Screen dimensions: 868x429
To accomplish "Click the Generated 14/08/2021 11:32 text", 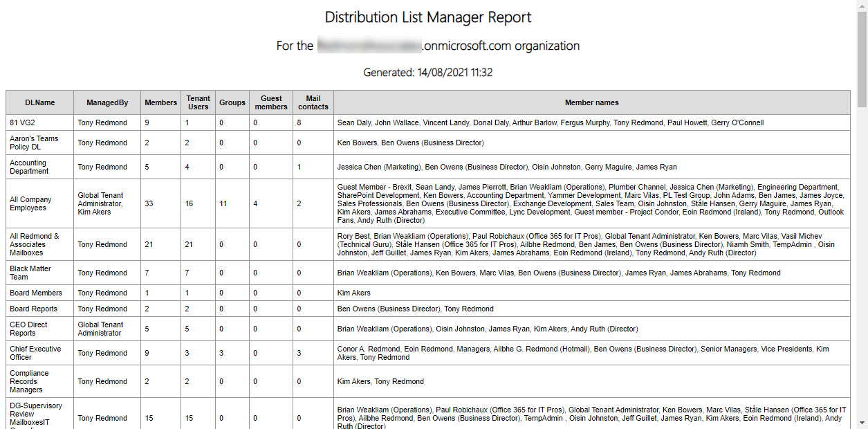I will point(428,72).
